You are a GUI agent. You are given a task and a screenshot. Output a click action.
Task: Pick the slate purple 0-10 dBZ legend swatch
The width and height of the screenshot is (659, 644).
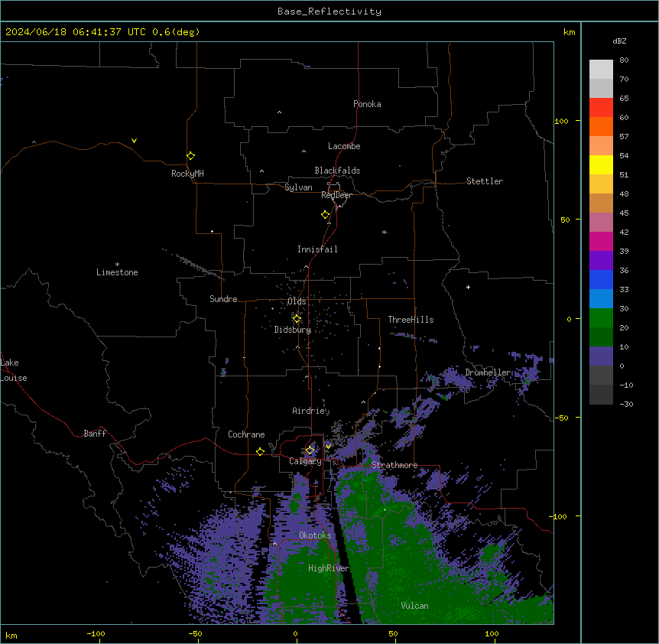[x=601, y=356]
